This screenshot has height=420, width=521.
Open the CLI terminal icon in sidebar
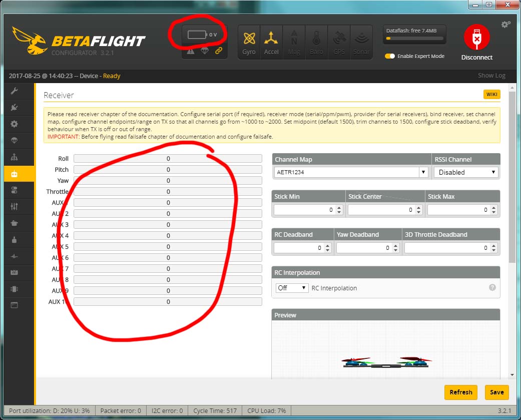[x=14, y=304]
